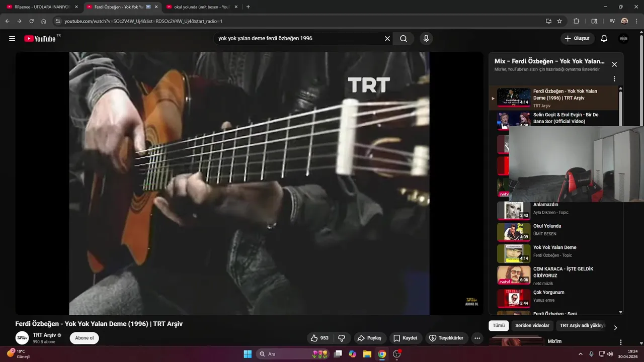Go to YouTube home via the logo
Viewport: 644px width, 362px height.
40,39
